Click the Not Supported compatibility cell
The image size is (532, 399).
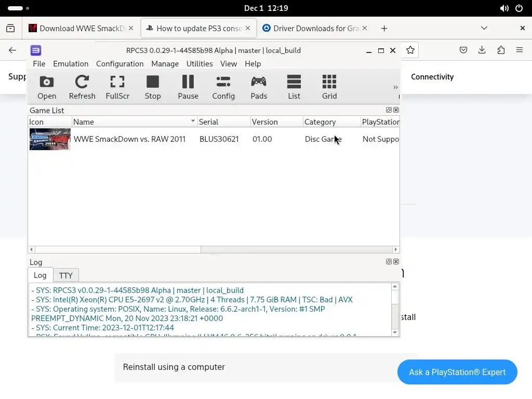(x=381, y=139)
